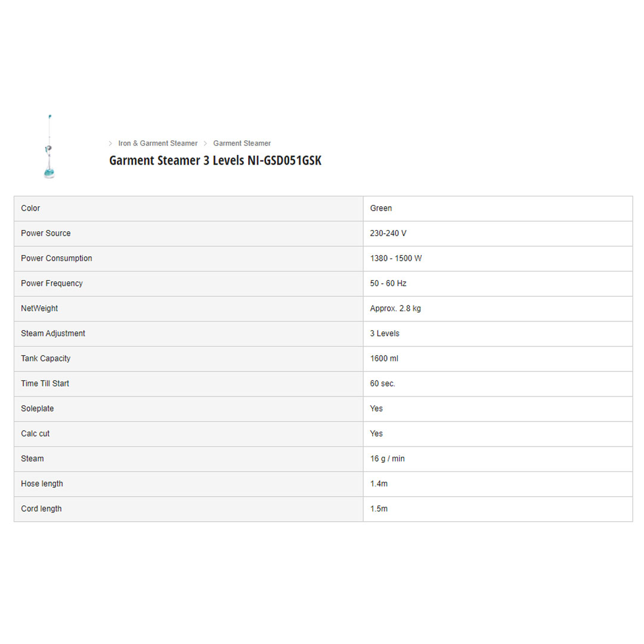This screenshot has width=644, height=644.
Task: Click the chevron between the two breadcrumb links
Action: pyautogui.click(x=205, y=143)
